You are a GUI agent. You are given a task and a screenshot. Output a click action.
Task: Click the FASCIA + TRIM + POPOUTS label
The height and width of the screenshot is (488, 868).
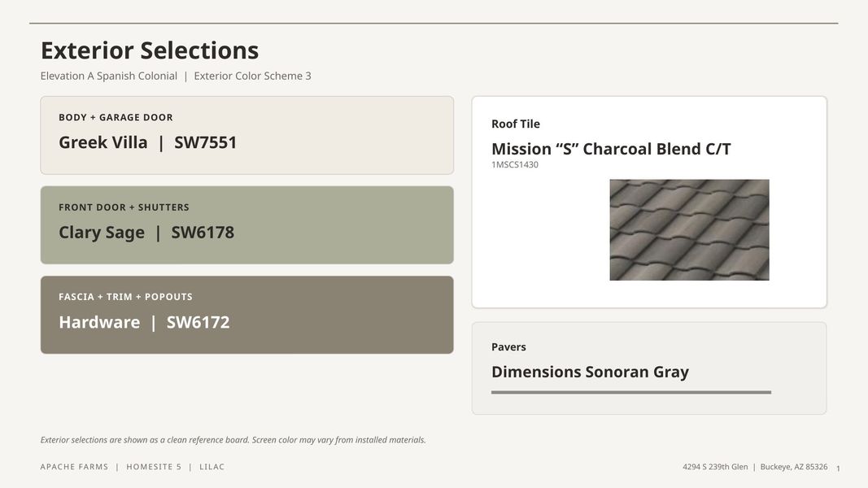coord(125,297)
